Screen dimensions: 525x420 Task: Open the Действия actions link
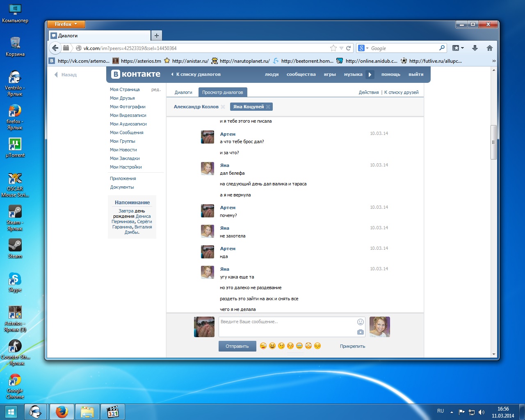[x=369, y=92]
